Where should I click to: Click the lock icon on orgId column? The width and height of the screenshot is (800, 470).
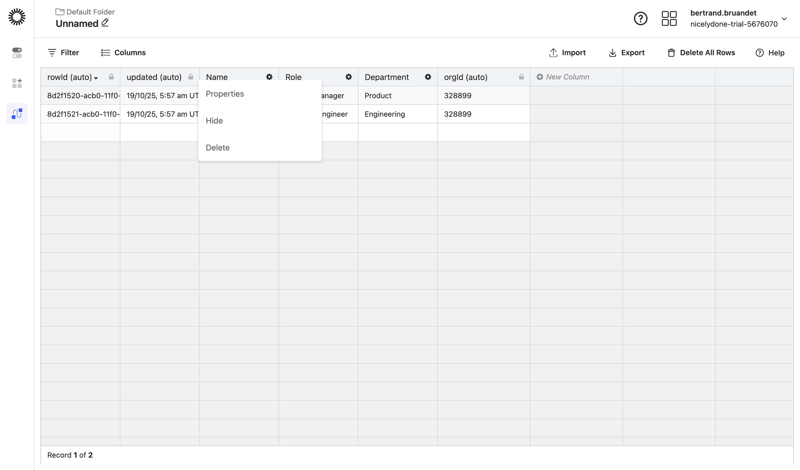[x=521, y=77]
